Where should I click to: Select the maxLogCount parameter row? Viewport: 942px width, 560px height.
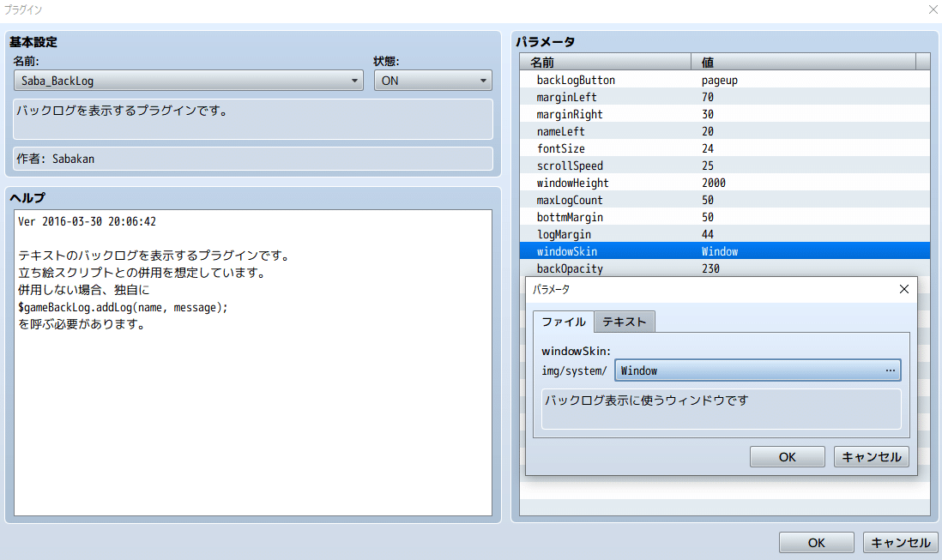click(725, 200)
